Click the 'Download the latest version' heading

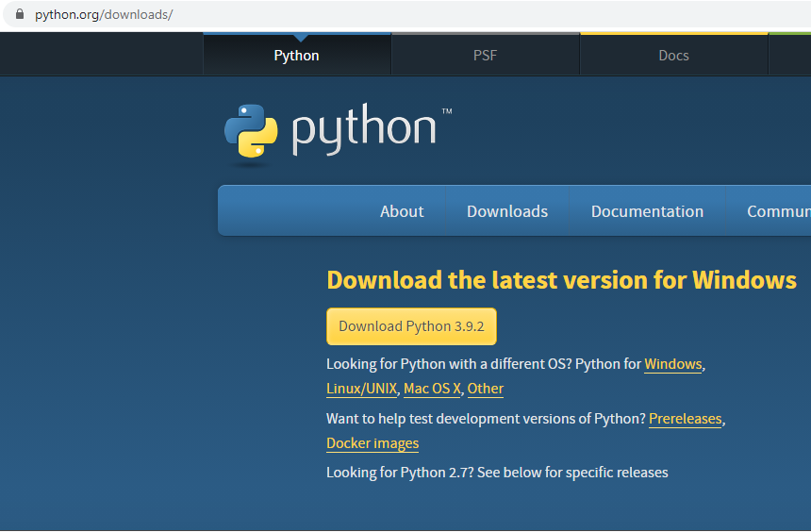(x=561, y=280)
